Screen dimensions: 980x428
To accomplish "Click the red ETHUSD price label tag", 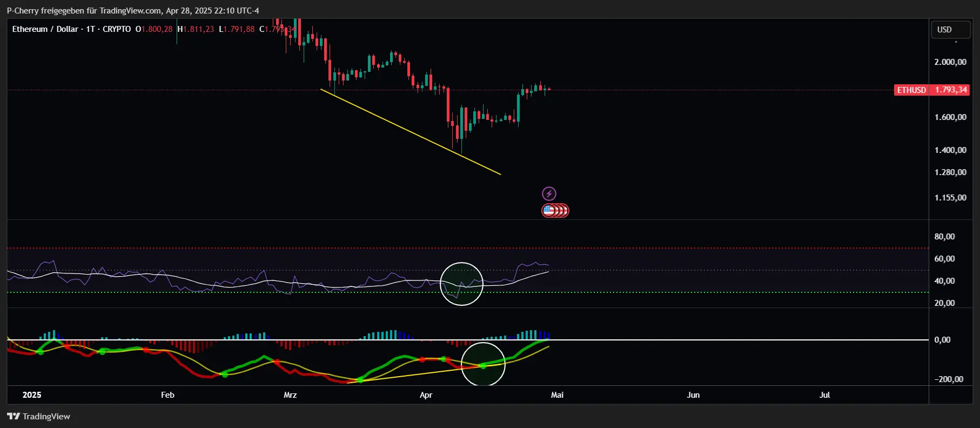I will click(911, 90).
